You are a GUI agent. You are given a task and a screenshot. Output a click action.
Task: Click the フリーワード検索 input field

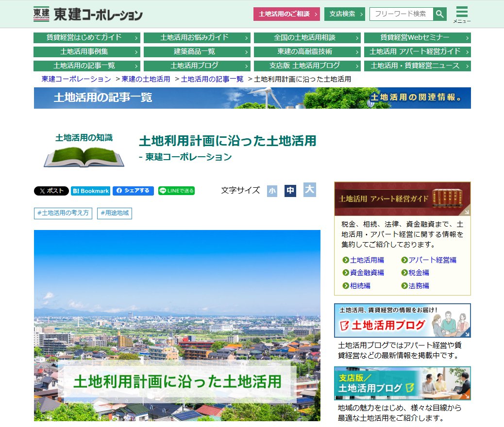click(x=401, y=14)
